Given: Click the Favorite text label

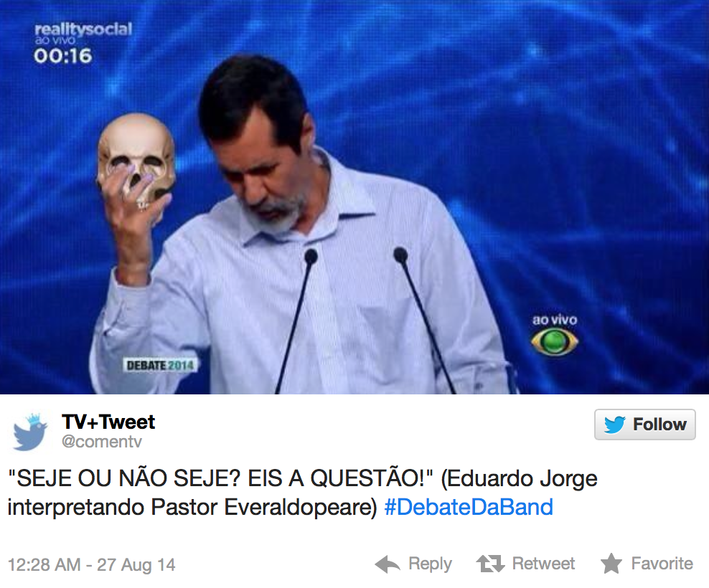Looking at the screenshot, I should (662, 564).
